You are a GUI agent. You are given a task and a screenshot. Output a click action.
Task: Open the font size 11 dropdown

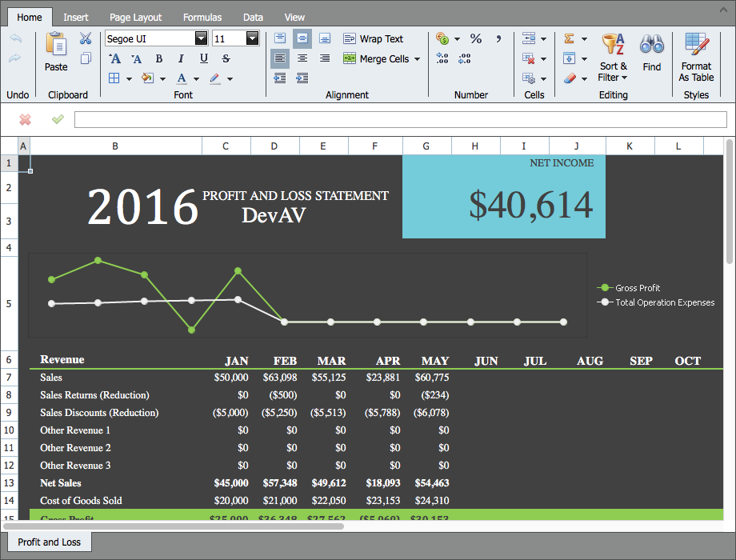pos(252,38)
